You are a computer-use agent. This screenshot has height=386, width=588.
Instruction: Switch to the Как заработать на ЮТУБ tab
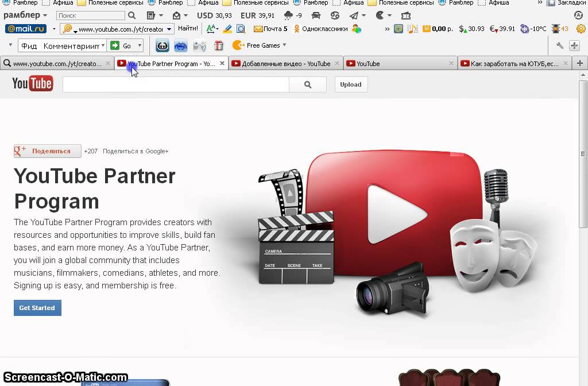coord(514,63)
